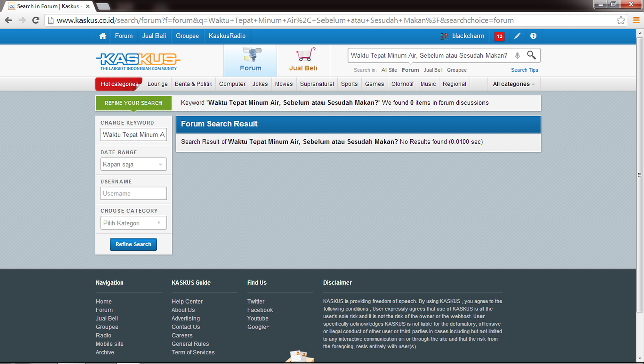Search in Groupee option
644x364 pixels.
pos(457,70)
